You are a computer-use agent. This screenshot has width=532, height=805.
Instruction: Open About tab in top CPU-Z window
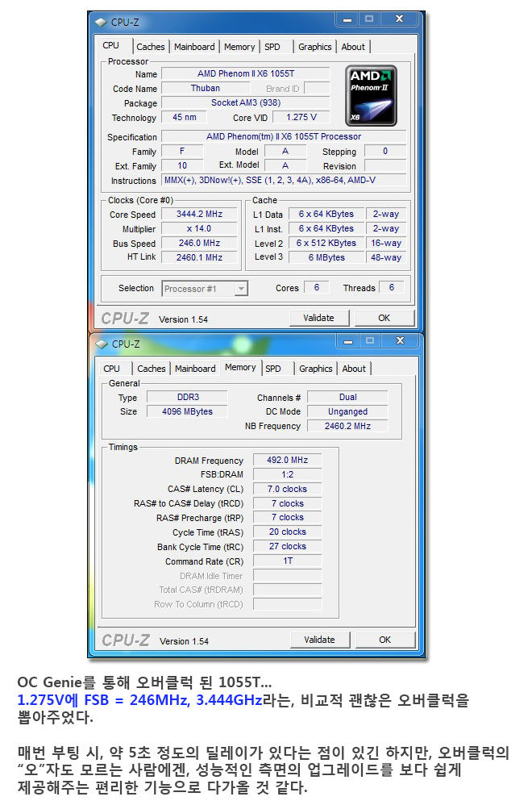pyautogui.click(x=354, y=47)
